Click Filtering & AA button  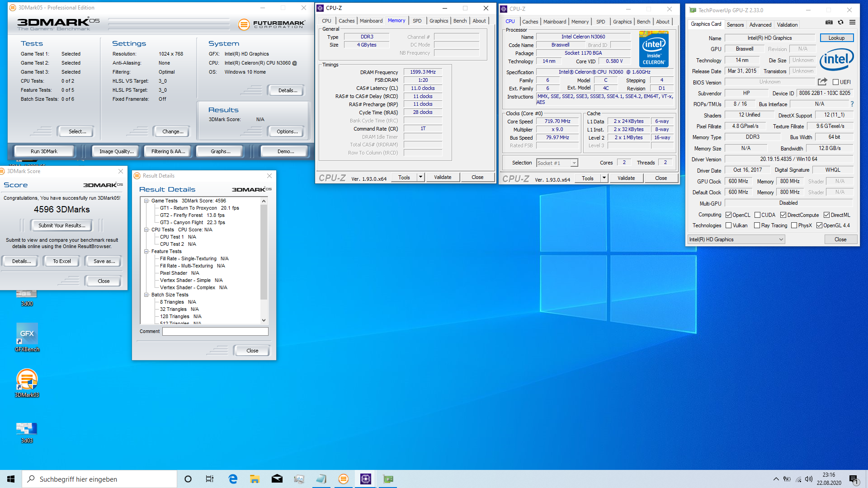pyautogui.click(x=168, y=151)
